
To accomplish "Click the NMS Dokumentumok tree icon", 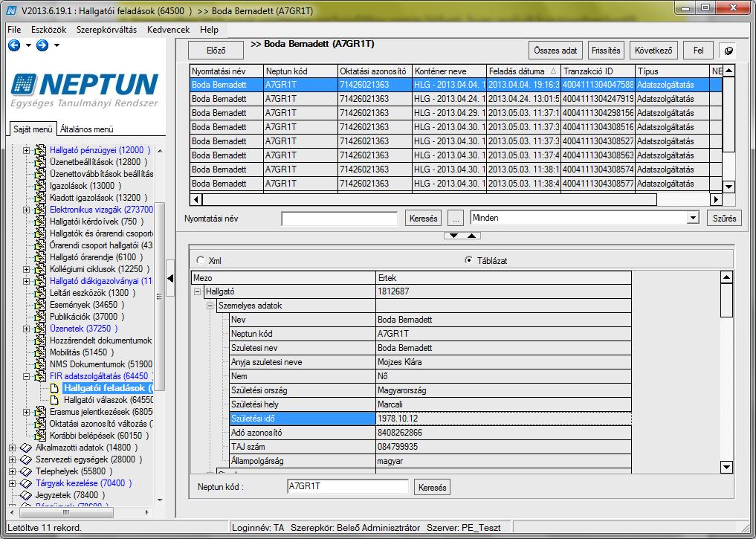I will click(x=40, y=364).
